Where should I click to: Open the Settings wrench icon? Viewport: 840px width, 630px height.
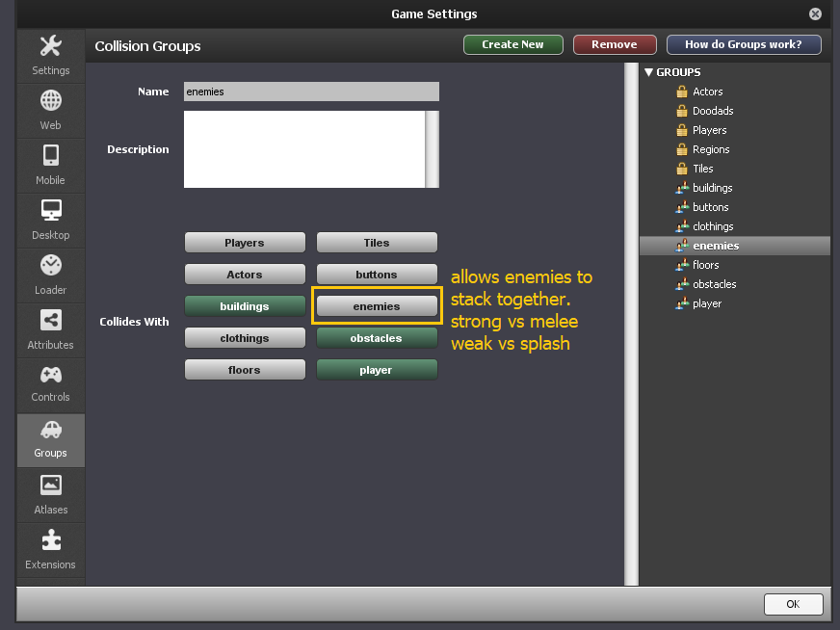pyautogui.click(x=50, y=46)
